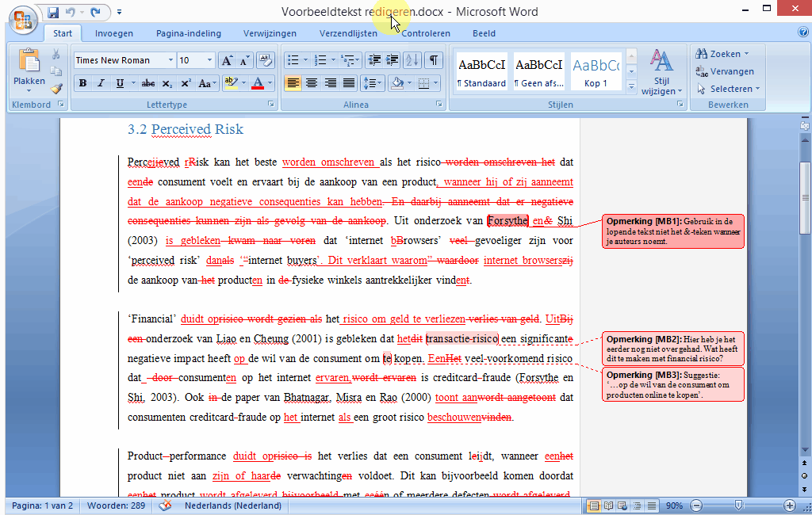Toggle show paragraph marks
This screenshot has height=515, width=812.
click(x=434, y=60)
